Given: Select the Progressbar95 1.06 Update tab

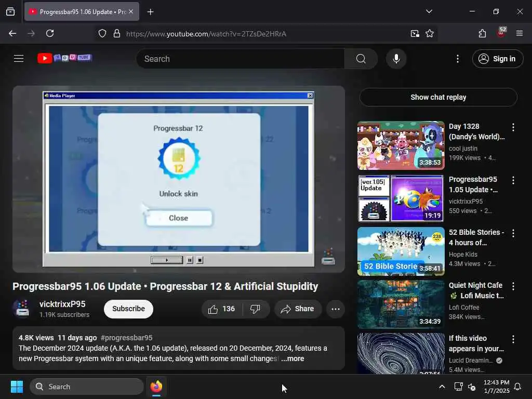Looking at the screenshot, I should [82, 11].
